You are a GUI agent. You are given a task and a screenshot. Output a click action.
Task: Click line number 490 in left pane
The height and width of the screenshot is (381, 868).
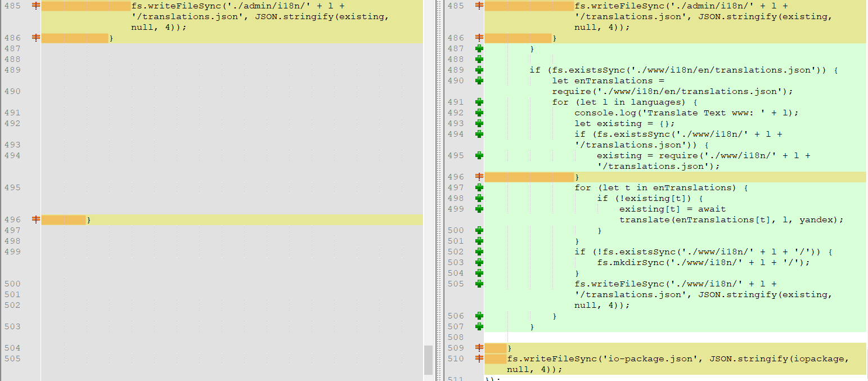[12, 91]
